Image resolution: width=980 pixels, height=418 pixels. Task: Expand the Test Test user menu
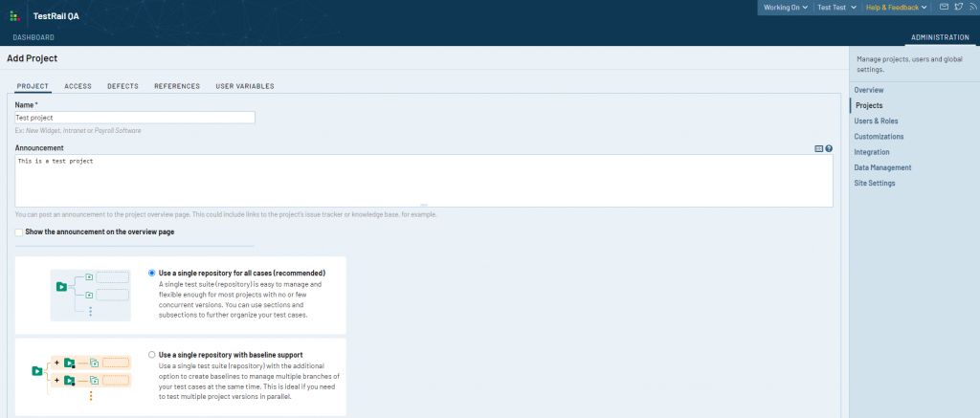[x=835, y=8]
